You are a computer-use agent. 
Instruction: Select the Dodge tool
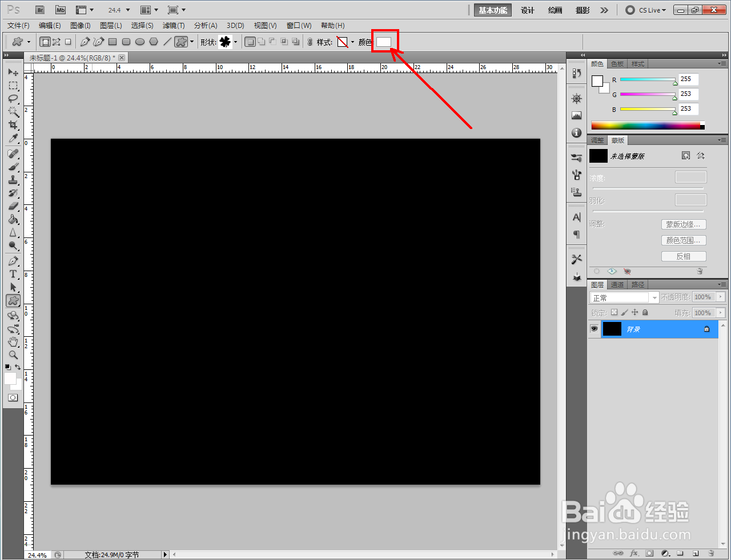click(13, 246)
